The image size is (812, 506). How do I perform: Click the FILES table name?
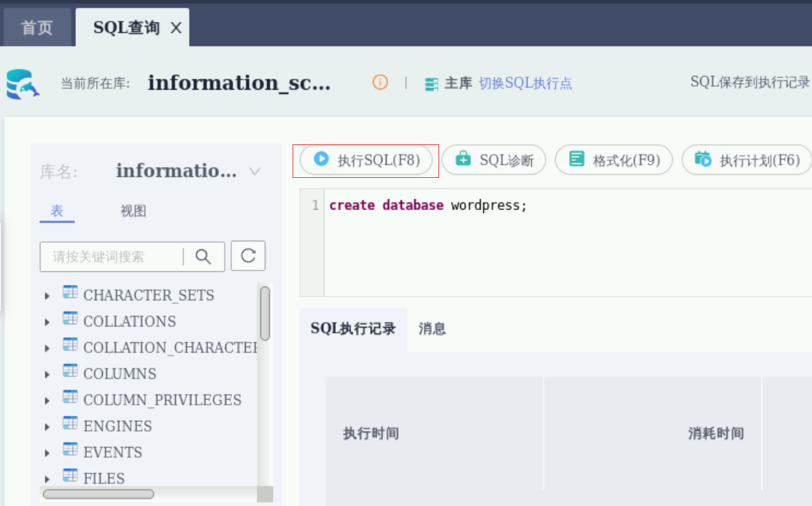[x=104, y=478]
